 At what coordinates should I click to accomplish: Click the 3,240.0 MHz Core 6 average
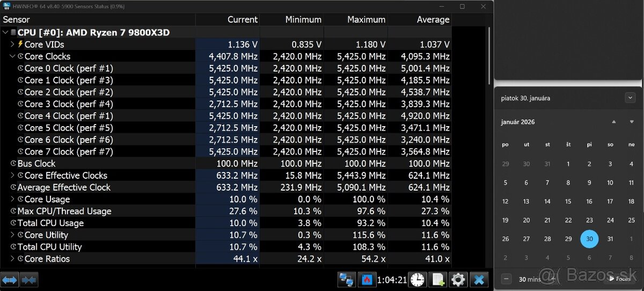tap(425, 140)
